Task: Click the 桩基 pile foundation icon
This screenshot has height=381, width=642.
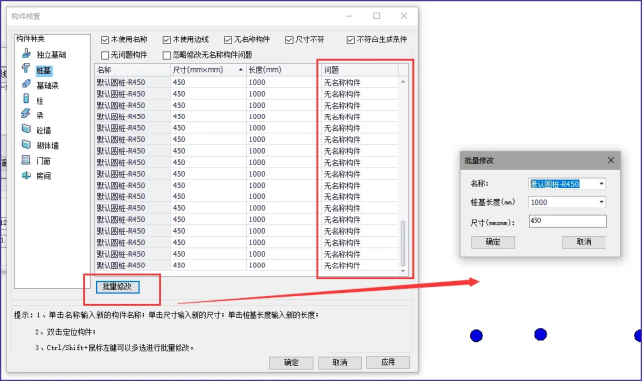Action: coord(26,69)
